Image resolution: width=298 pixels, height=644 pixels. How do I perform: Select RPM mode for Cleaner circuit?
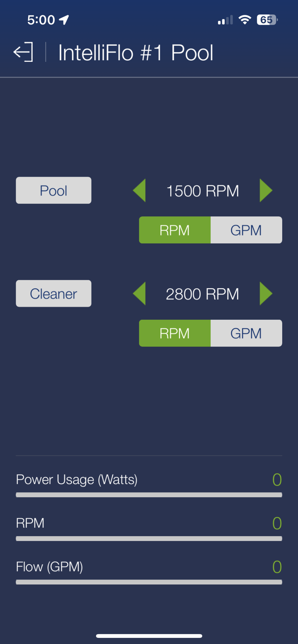(x=175, y=333)
